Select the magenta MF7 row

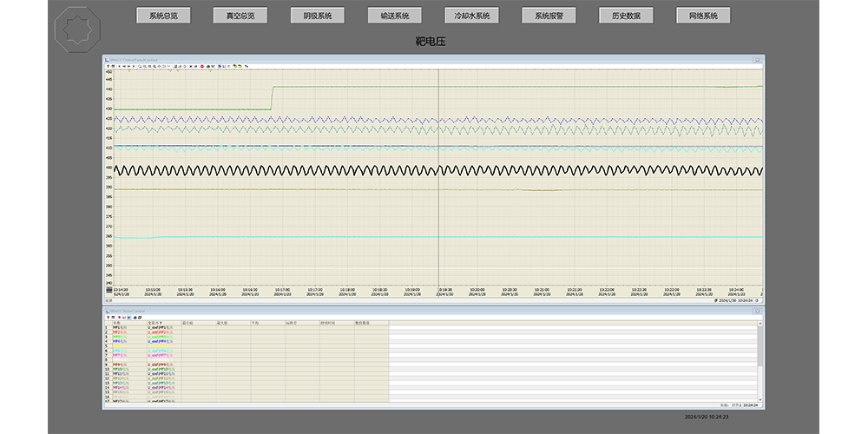pyautogui.click(x=247, y=355)
